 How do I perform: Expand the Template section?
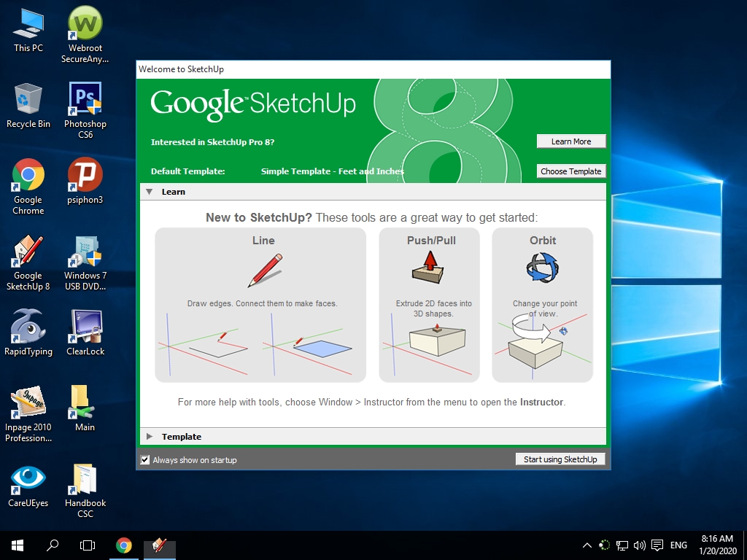click(149, 437)
